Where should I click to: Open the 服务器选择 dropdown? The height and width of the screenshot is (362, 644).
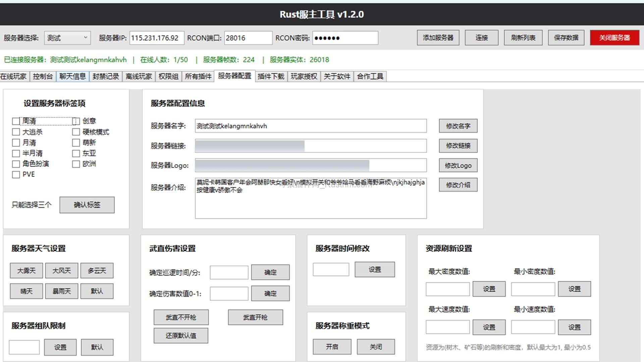(x=67, y=38)
